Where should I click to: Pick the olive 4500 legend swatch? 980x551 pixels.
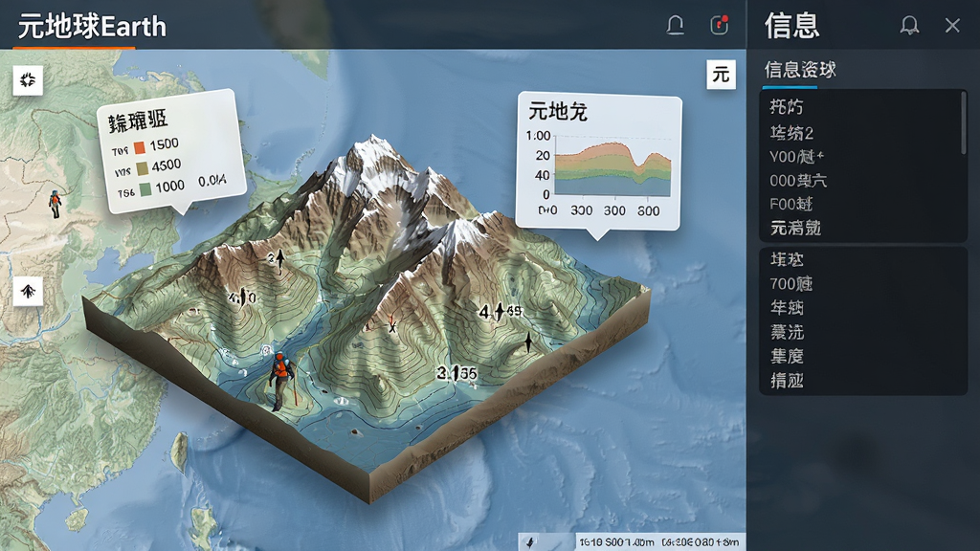(x=142, y=168)
